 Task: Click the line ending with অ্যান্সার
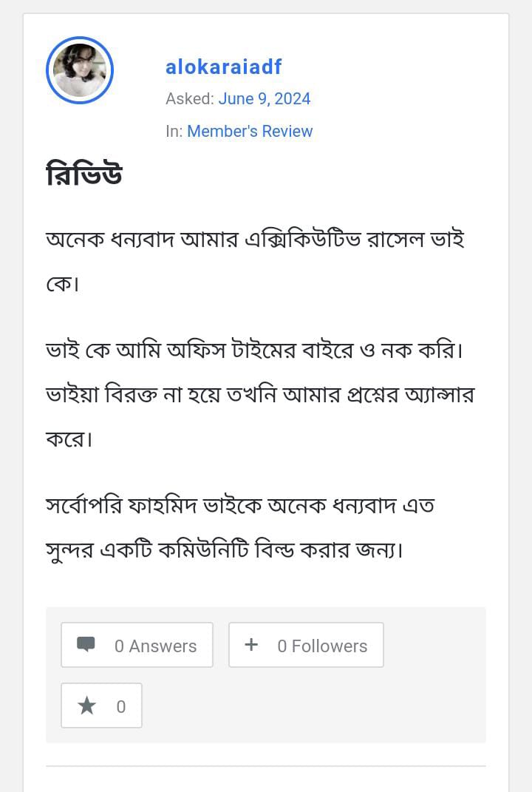click(x=259, y=394)
